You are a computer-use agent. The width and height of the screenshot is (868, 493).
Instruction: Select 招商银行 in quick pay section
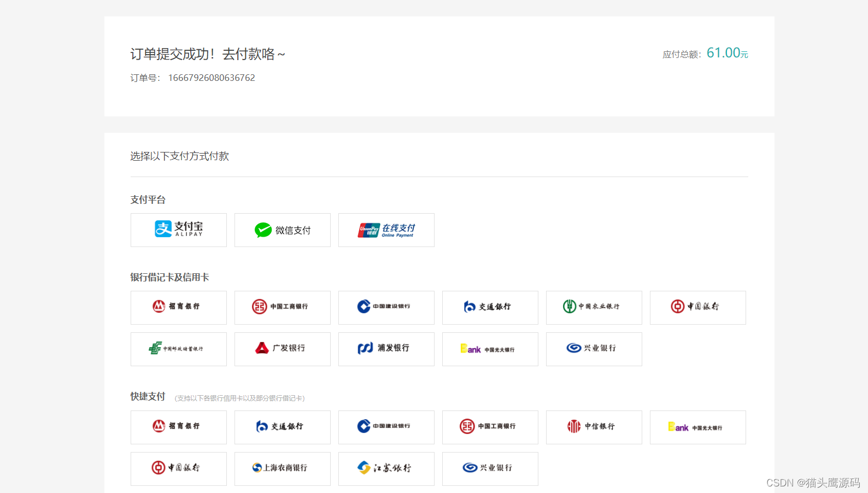[179, 427]
